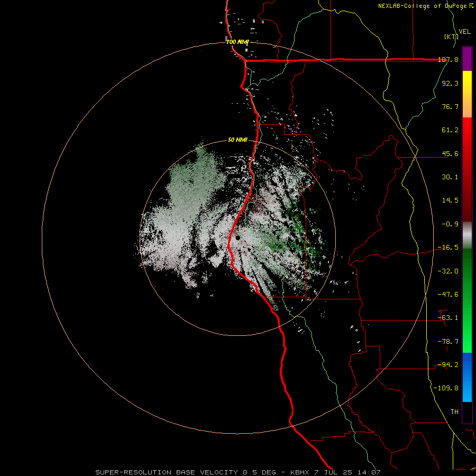The width and height of the screenshot is (476, 476).
Task: Click the 107.8 velocity scale value
Action: point(448,59)
